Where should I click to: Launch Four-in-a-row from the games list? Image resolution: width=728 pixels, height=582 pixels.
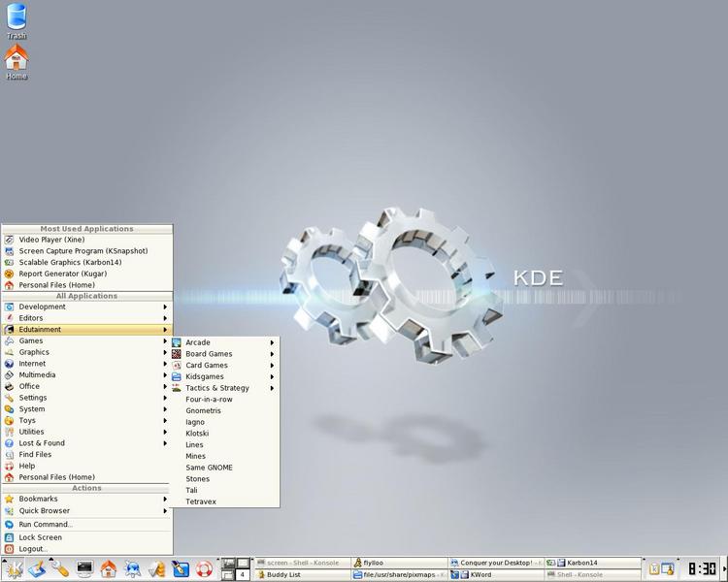(x=224, y=400)
